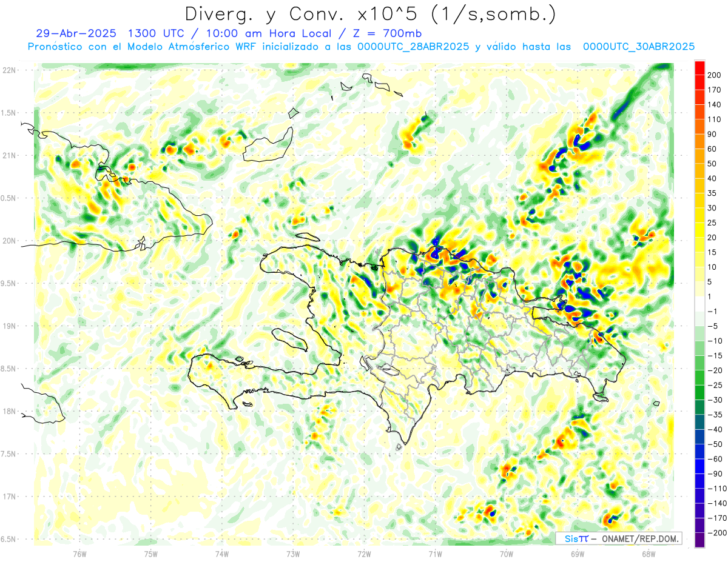Click the colorbar value '60'
This screenshot has height=562, width=728.
point(713,149)
